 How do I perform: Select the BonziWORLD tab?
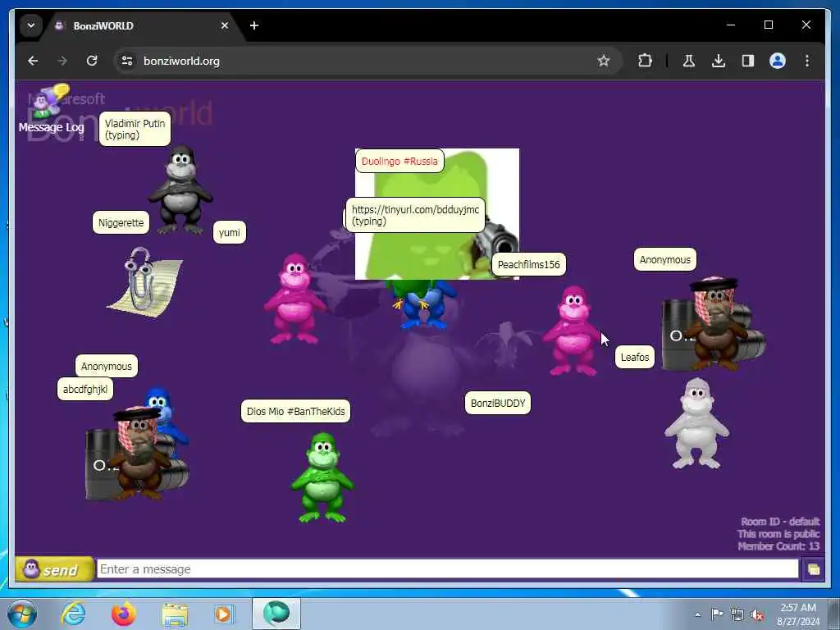139,25
